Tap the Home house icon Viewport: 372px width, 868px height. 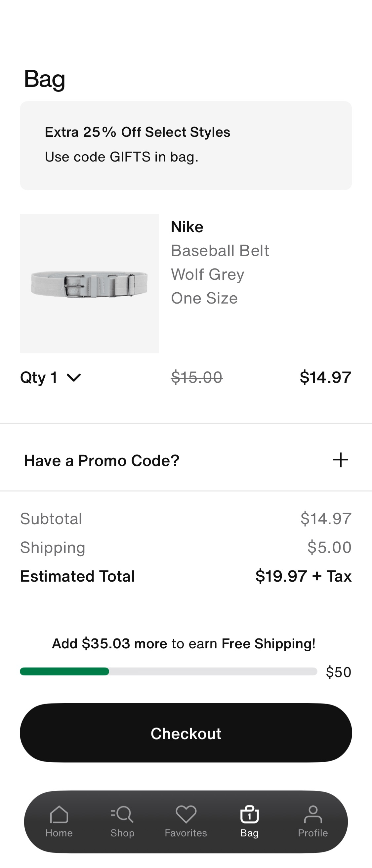pos(59,814)
